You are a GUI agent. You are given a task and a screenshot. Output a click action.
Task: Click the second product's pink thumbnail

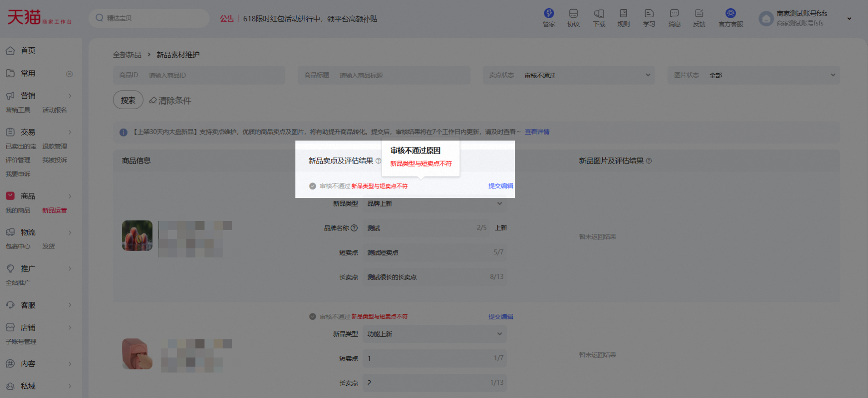pos(137,354)
